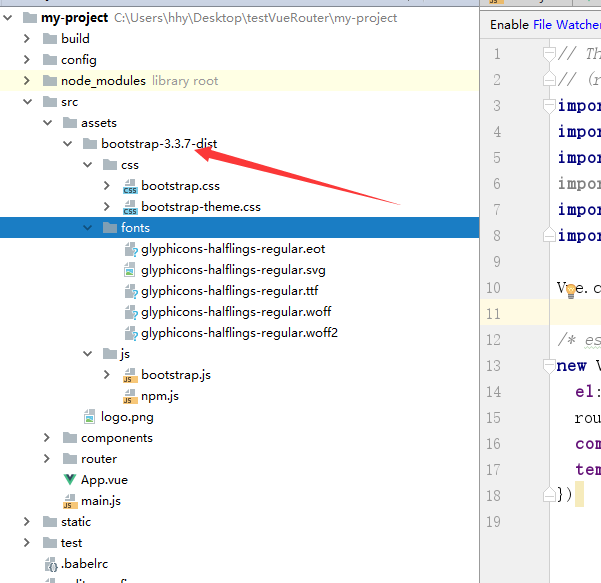Viewport: 601px width, 583px height.
Task: Click the lightbulb intention icon on line 10
Action: pos(571,291)
